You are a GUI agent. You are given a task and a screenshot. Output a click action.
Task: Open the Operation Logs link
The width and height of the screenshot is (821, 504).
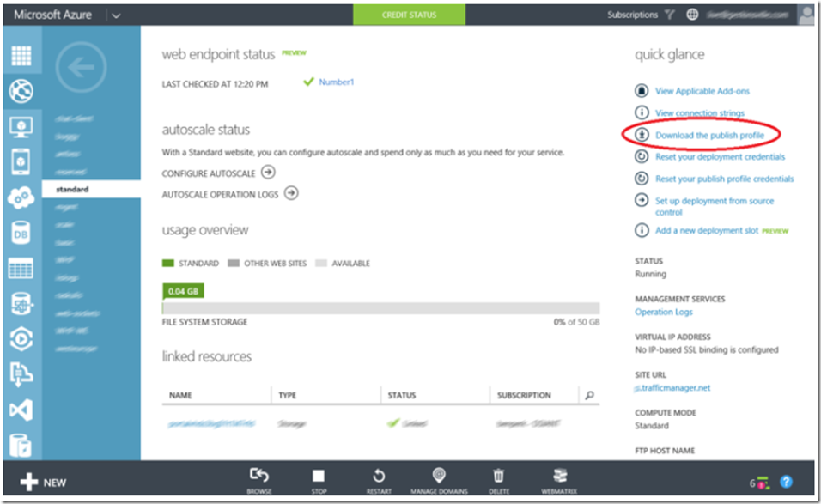coord(663,312)
